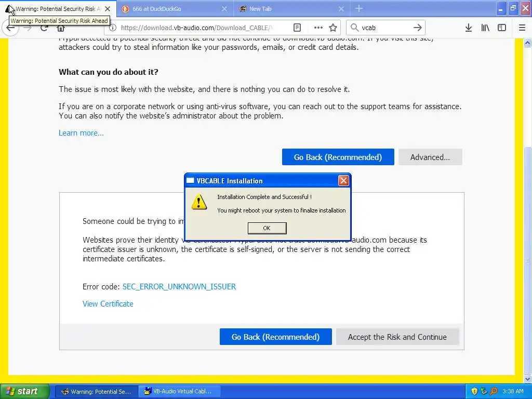Screen dimensions: 532x399
Task: Submit search with the arrow button
Action: click(x=418, y=28)
